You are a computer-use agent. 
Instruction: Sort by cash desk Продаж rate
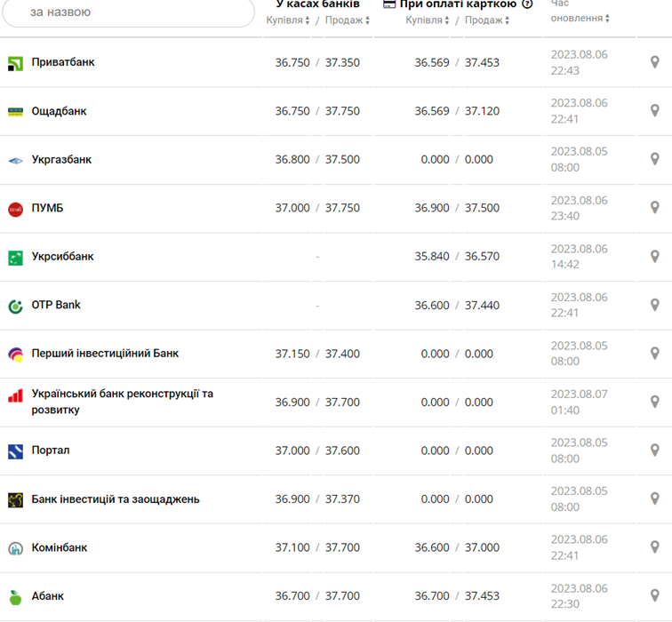pos(347,20)
